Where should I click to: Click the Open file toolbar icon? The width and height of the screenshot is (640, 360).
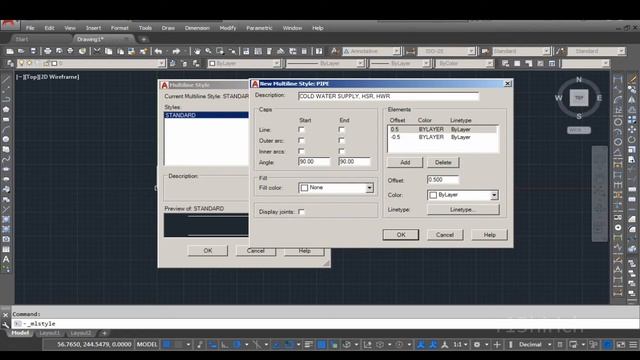(21, 51)
